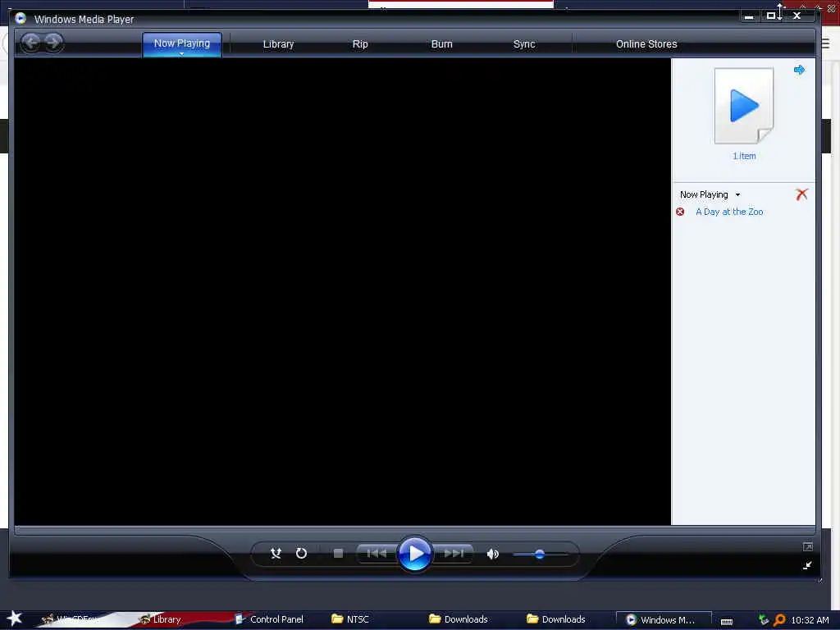Image resolution: width=840 pixels, height=630 pixels.
Task: Click the 10:32 AM clock
Action: click(810, 620)
